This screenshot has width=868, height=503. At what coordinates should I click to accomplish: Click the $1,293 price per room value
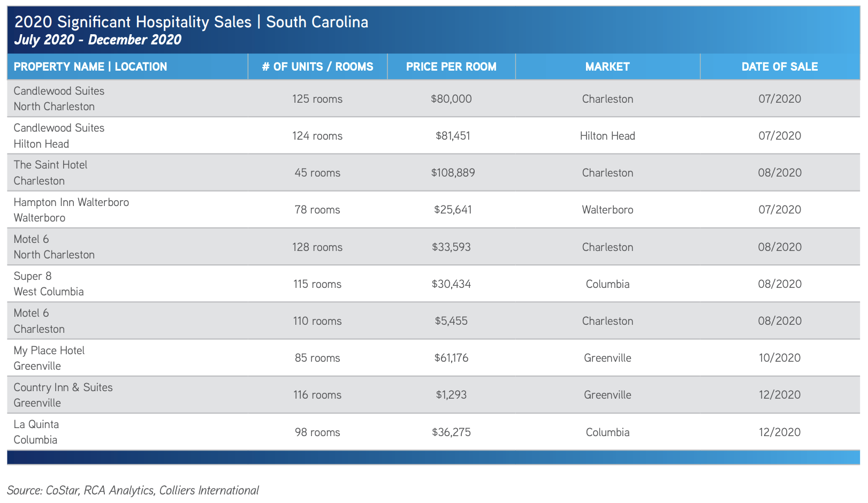451,395
